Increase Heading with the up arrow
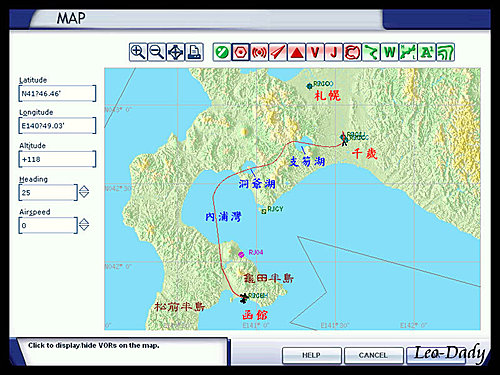Viewport: 500px width, 375px height. click(x=84, y=188)
